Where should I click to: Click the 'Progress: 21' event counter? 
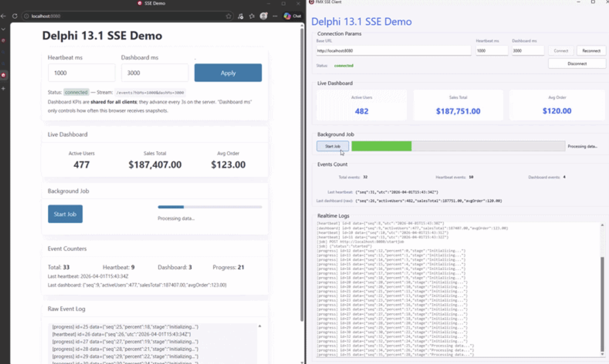(x=228, y=267)
